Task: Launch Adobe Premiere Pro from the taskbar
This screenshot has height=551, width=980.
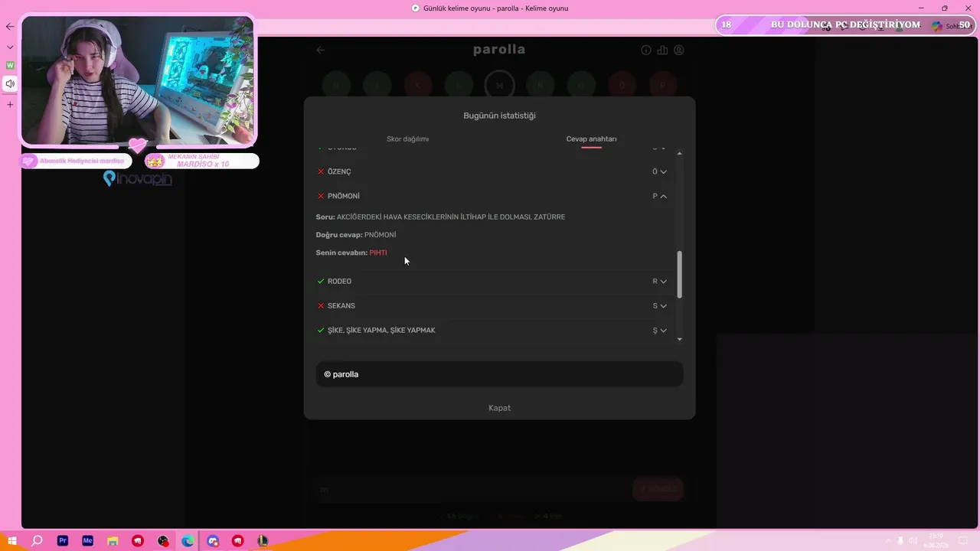Action: 63,541
